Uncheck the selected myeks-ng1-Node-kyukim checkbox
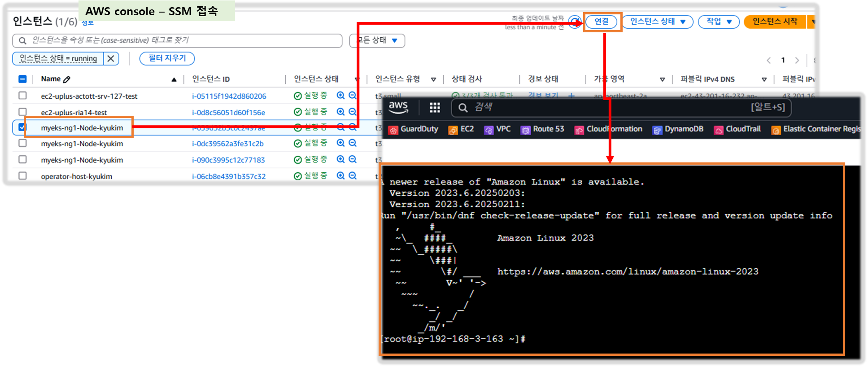This screenshot has width=868, height=367. [22, 127]
